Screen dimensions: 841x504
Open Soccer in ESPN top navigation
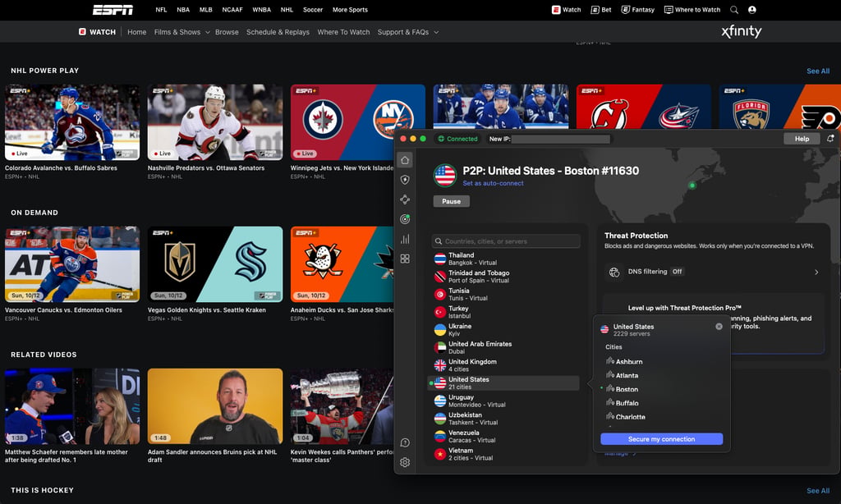coord(313,10)
